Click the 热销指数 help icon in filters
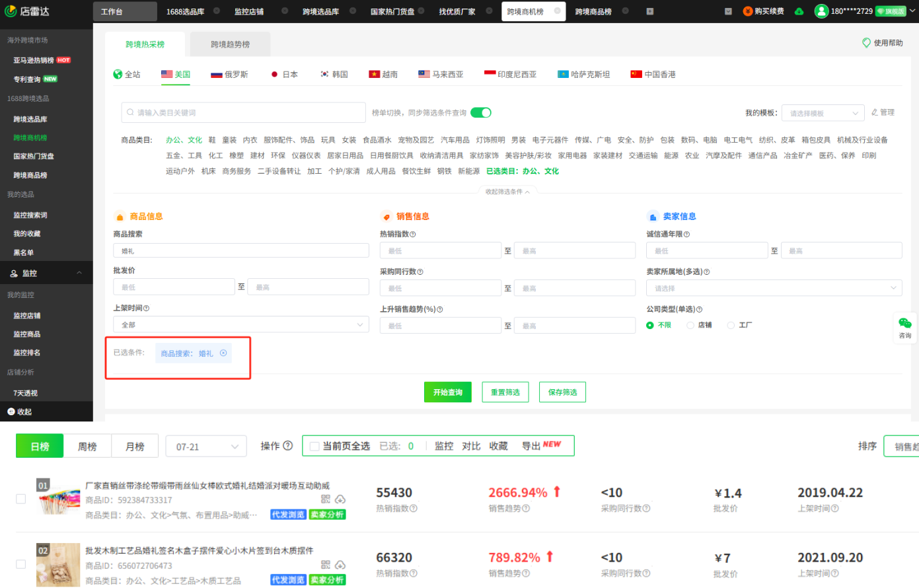 413,235
